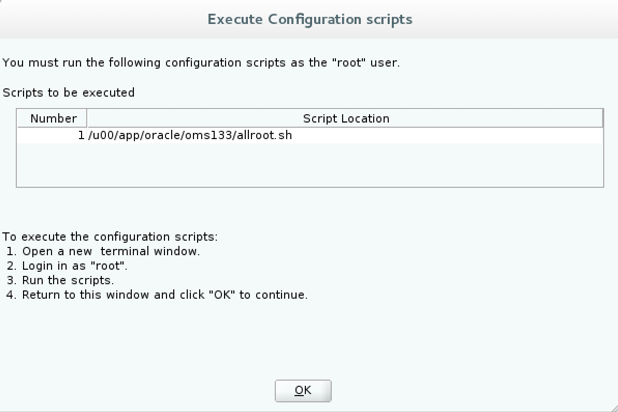Select the /u00/app/oracle/oms133/allroot.sh script path

pyautogui.click(x=190, y=135)
